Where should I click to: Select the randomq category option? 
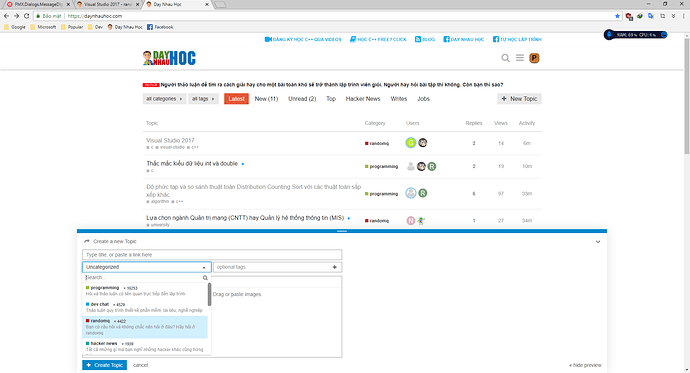[x=145, y=327]
